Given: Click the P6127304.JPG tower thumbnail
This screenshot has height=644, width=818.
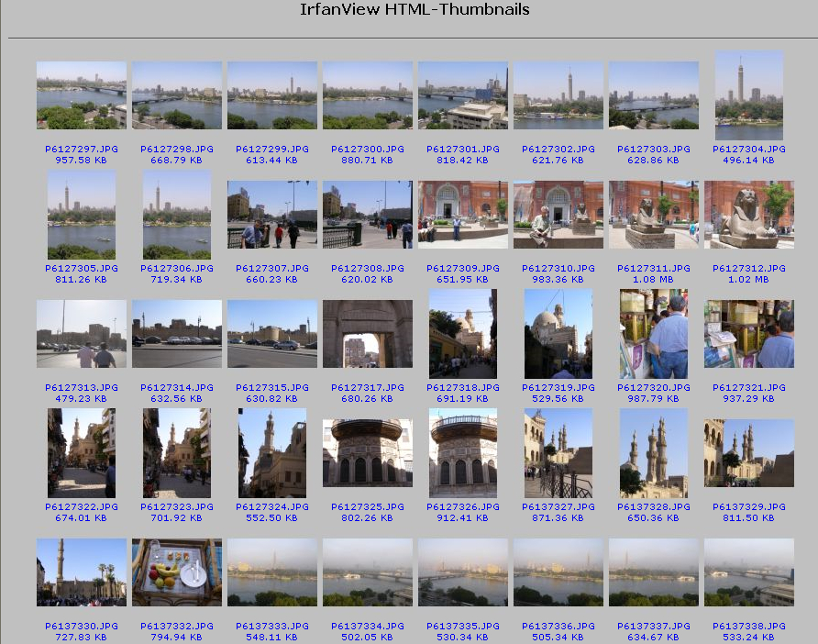Looking at the screenshot, I should [749, 95].
